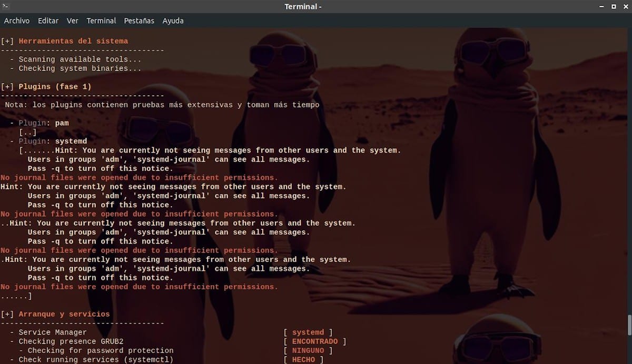Image resolution: width=632 pixels, height=364 pixels.
Task: Click the 'pam' plugin name
Action: tap(62, 123)
